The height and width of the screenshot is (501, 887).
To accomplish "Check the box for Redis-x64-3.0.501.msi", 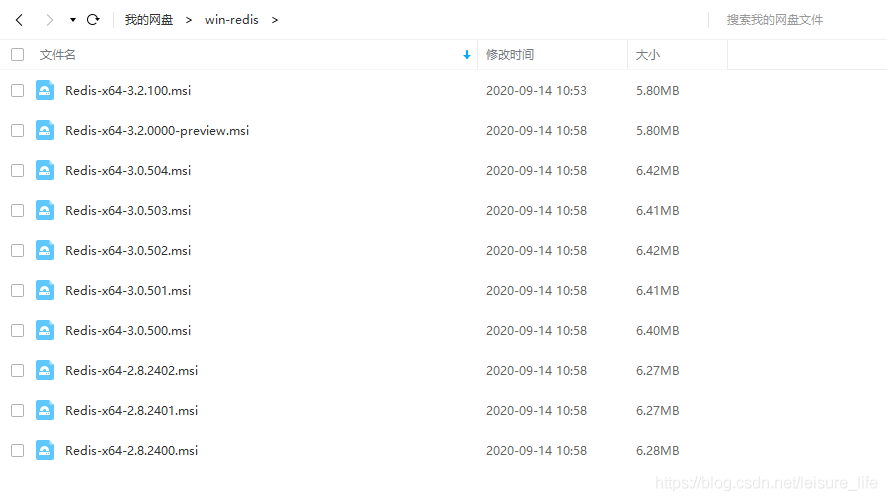I will [x=18, y=291].
